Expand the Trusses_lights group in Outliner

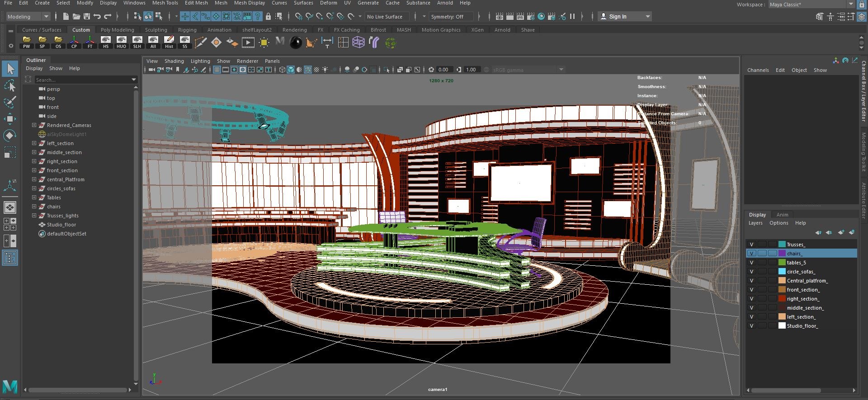34,216
